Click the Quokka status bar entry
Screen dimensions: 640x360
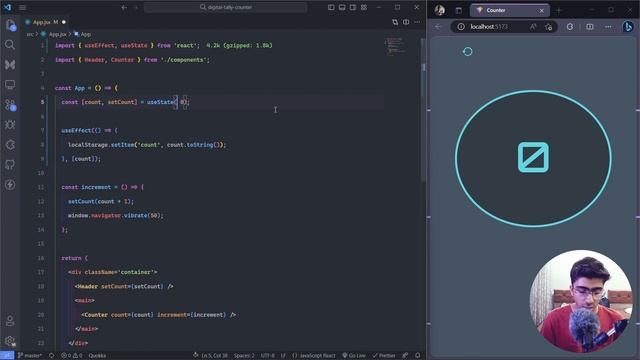coord(97,356)
